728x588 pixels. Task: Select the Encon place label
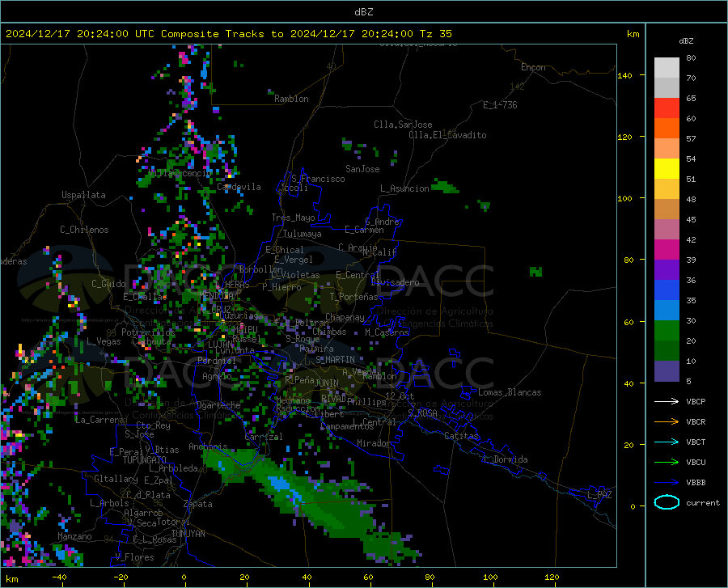click(533, 67)
